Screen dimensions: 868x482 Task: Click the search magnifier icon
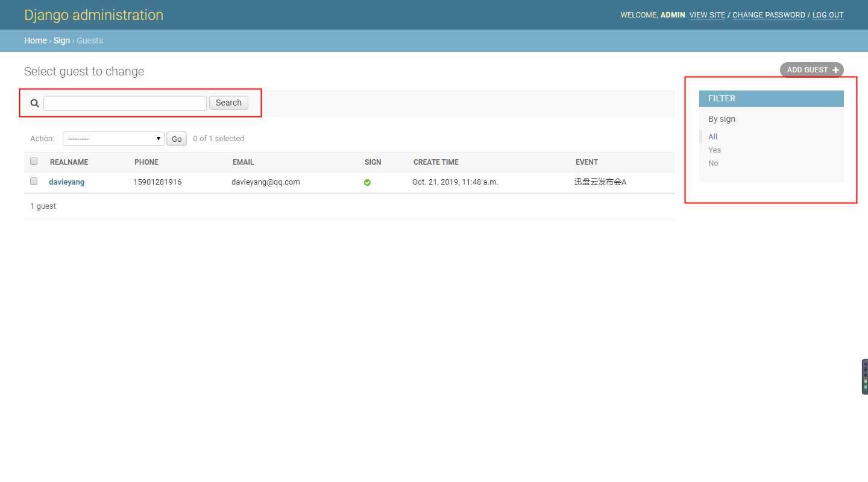point(35,103)
